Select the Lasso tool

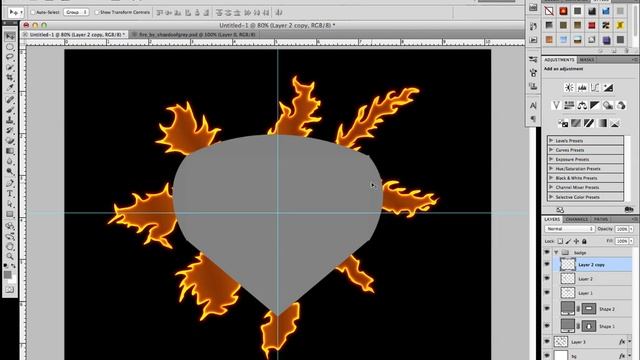[x=10, y=57]
